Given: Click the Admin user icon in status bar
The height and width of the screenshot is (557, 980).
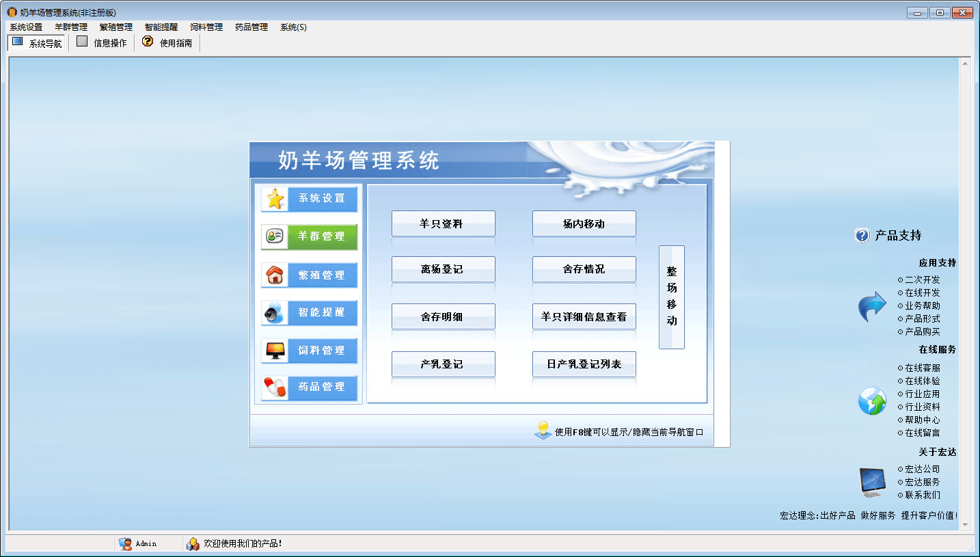Looking at the screenshot, I should (125, 544).
